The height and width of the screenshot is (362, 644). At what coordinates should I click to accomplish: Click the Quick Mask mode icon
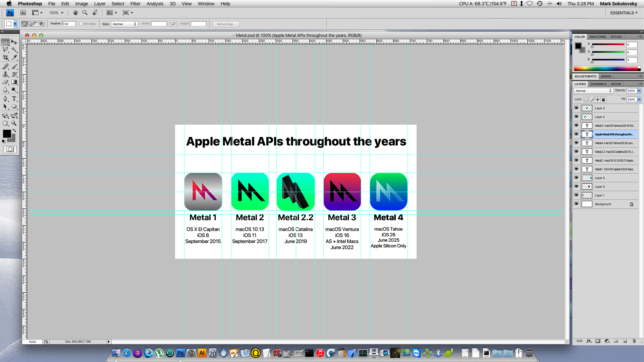(10, 149)
